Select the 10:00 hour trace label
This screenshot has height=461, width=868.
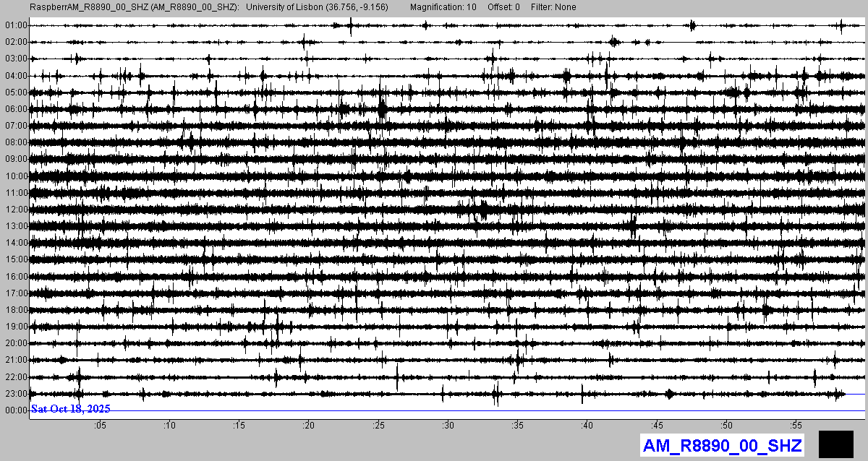(x=15, y=176)
